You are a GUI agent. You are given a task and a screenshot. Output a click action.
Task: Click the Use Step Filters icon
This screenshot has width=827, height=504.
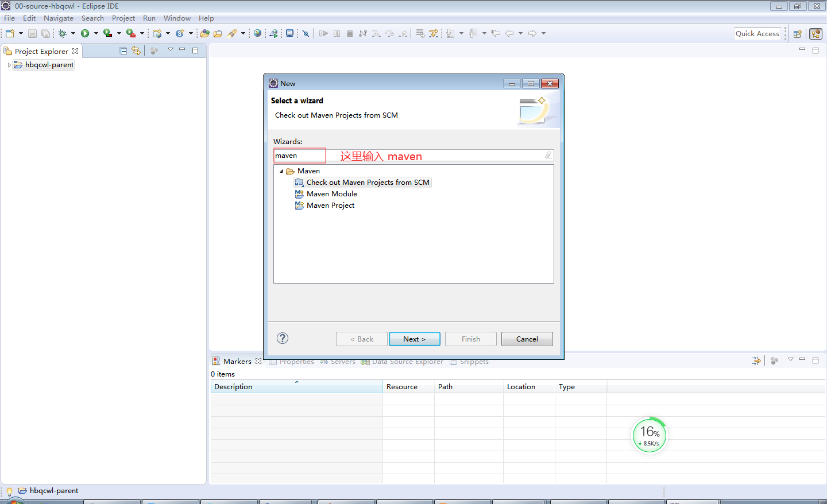[x=434, y=33]
